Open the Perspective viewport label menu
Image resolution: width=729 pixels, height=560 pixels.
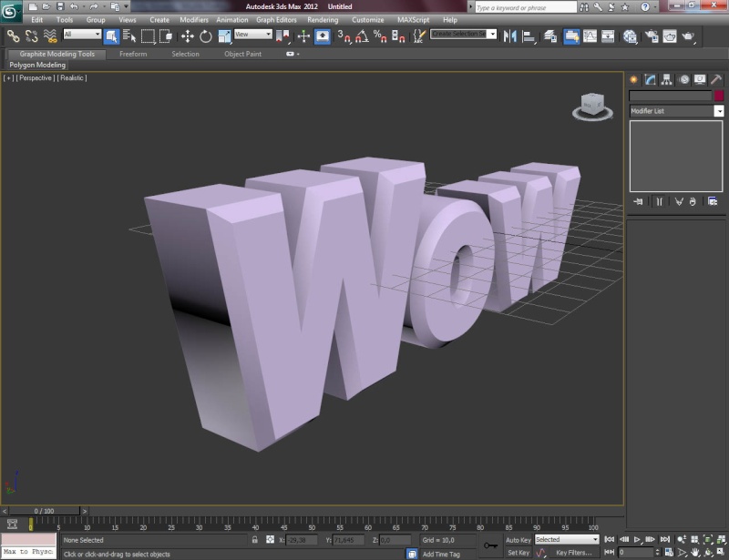click(36, 78)
